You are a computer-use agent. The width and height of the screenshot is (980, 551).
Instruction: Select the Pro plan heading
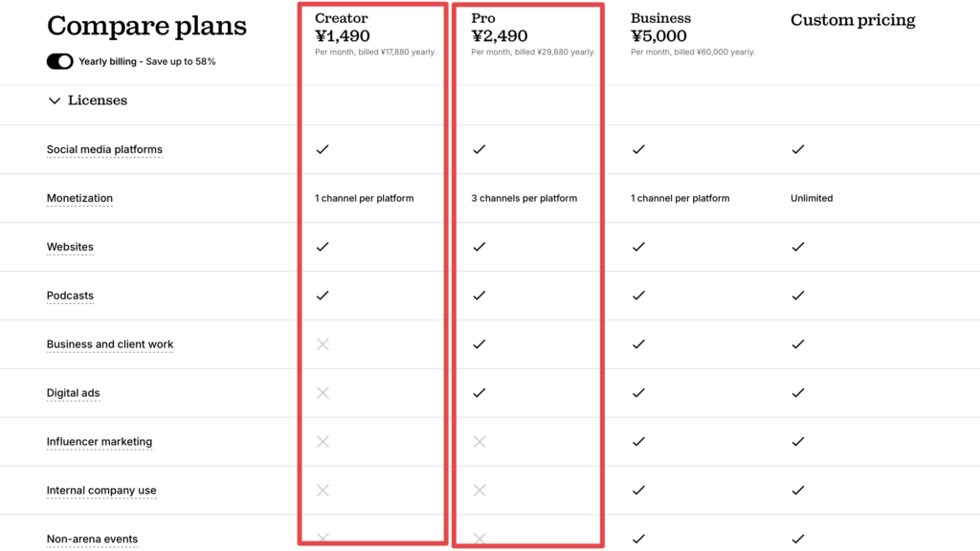pyautogui.click(x=483, y=18)
